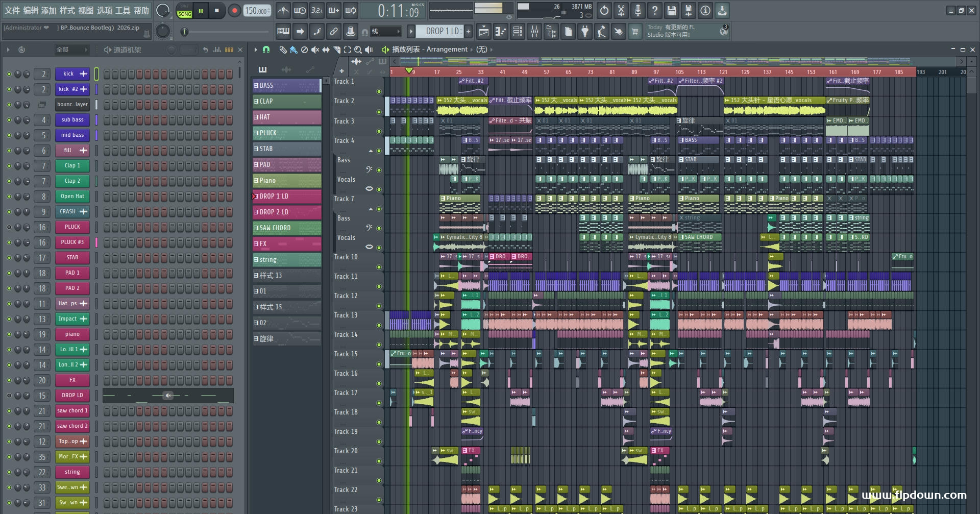Adjust the main volume knob
Image resolution: width=980 pixels, height=514 pixels.
point(162,10)
